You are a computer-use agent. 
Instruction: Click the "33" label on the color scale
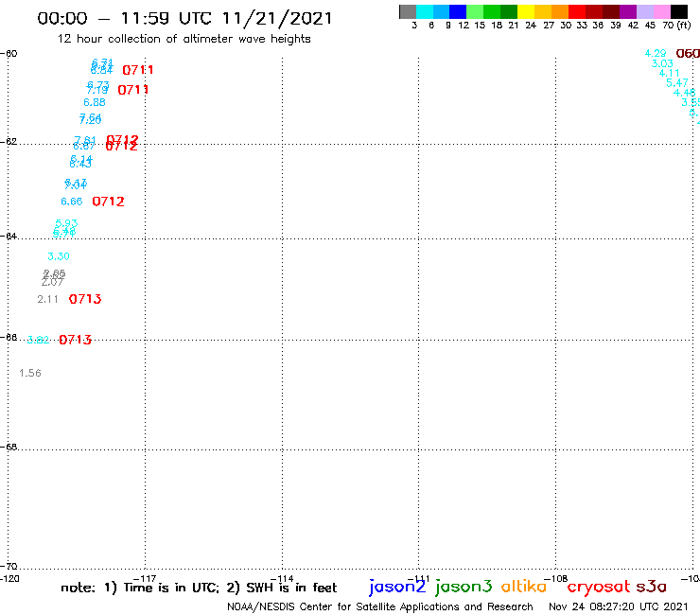click(581, 26)
